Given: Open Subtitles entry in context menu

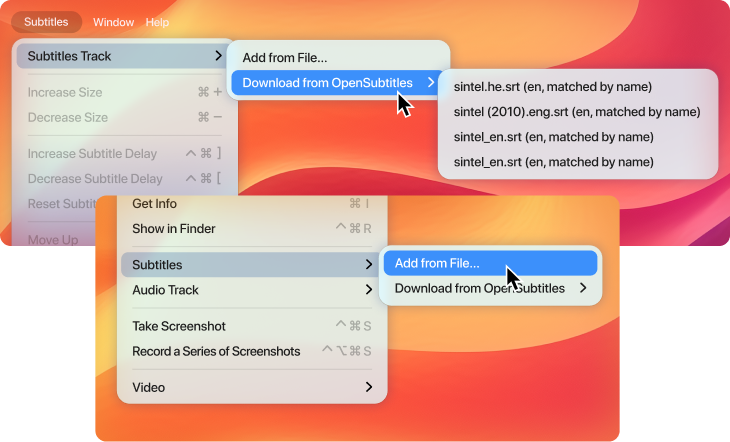Looking at the screenshot, I should coord(250,265).
